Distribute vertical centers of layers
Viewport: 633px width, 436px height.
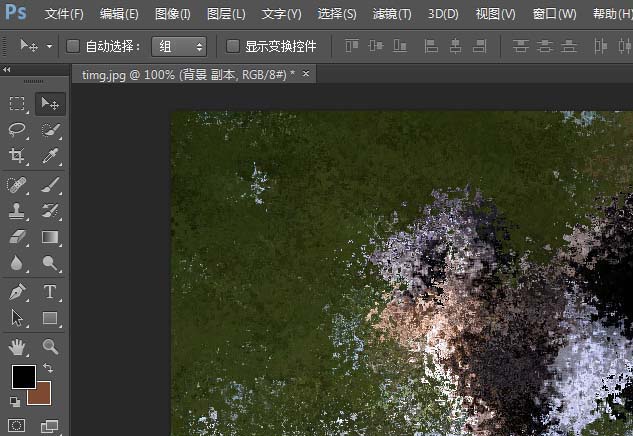pyautogui.click(x=545, y=46)
